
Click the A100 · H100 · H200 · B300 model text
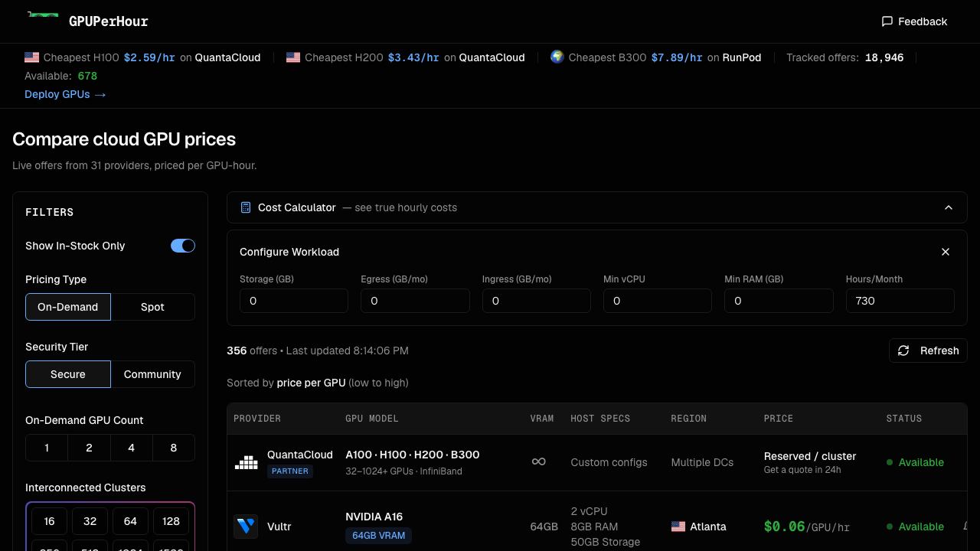(x=413, y=455)
